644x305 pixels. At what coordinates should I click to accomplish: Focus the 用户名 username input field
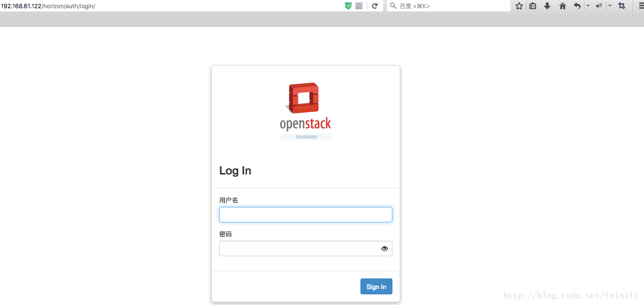(x=306, y=215)
